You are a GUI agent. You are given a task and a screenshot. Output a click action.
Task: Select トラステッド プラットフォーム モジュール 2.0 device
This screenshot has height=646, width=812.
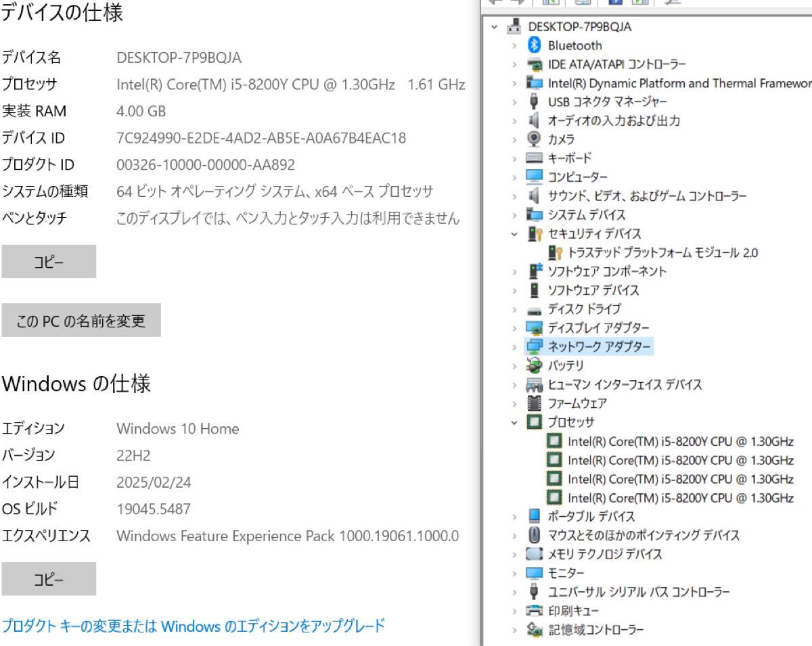pos(662,253)
